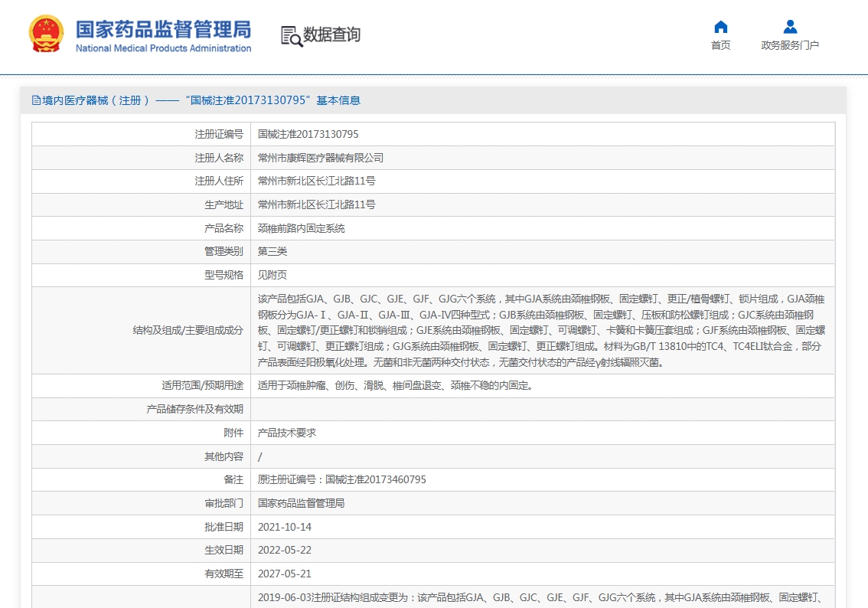Click the 其他内容 label
The width and height of the screenshot is (868, 608).
(x=224, y=457)
